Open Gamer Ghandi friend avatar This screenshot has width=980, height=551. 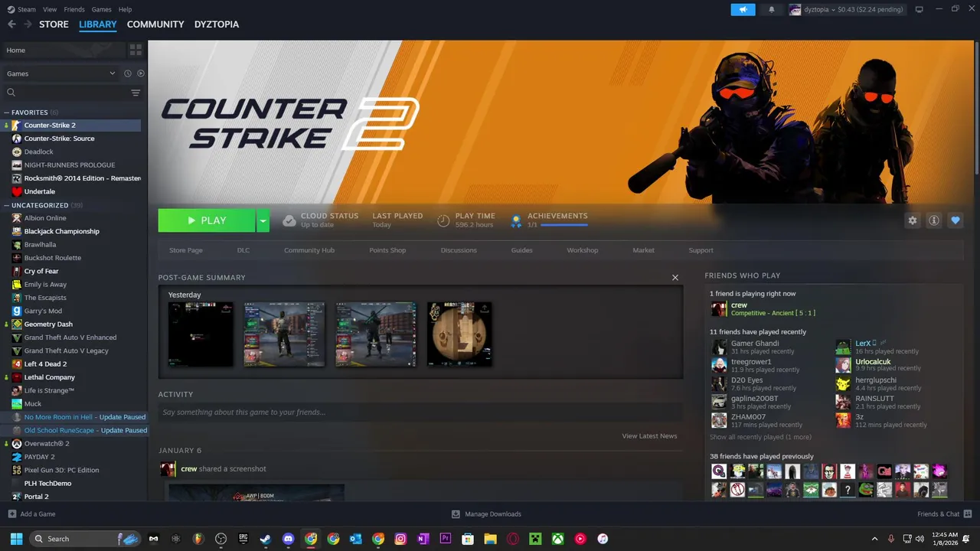718,347
